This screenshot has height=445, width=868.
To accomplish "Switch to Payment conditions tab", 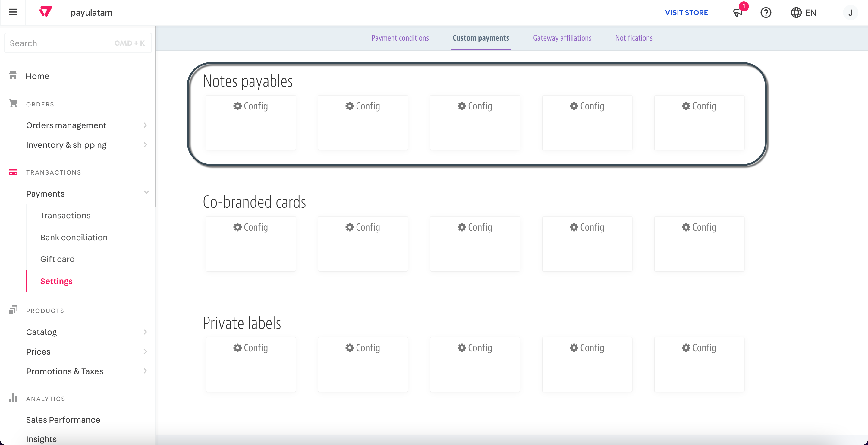I will [x=400, y=38].
